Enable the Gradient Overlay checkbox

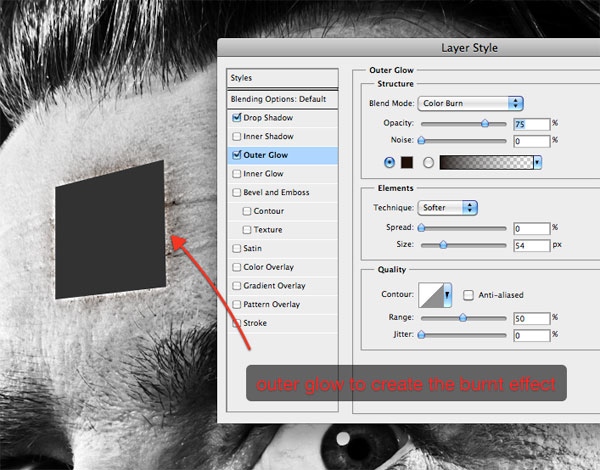point(236,286)
